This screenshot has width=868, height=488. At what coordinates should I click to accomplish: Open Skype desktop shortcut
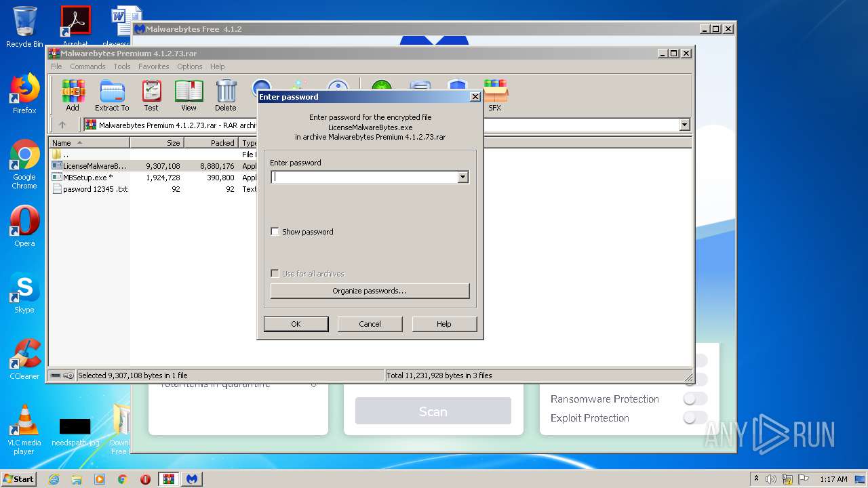[x=24, y=293]
